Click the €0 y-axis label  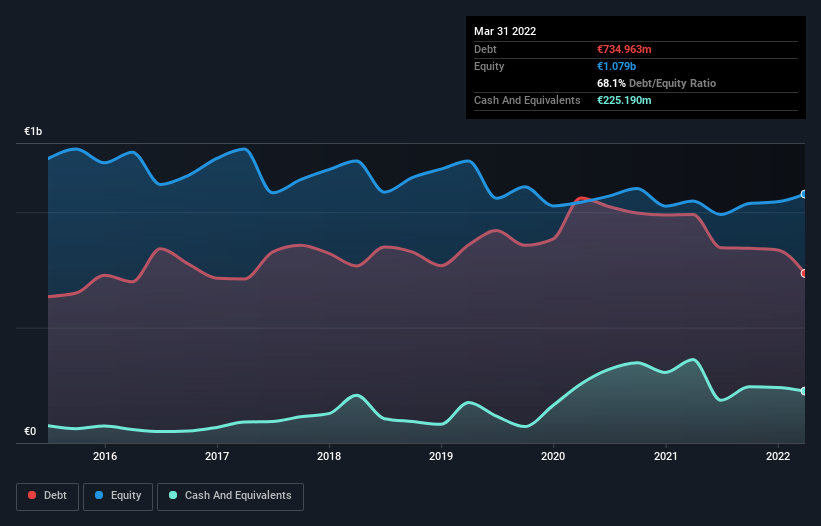[x=30, y=431]
